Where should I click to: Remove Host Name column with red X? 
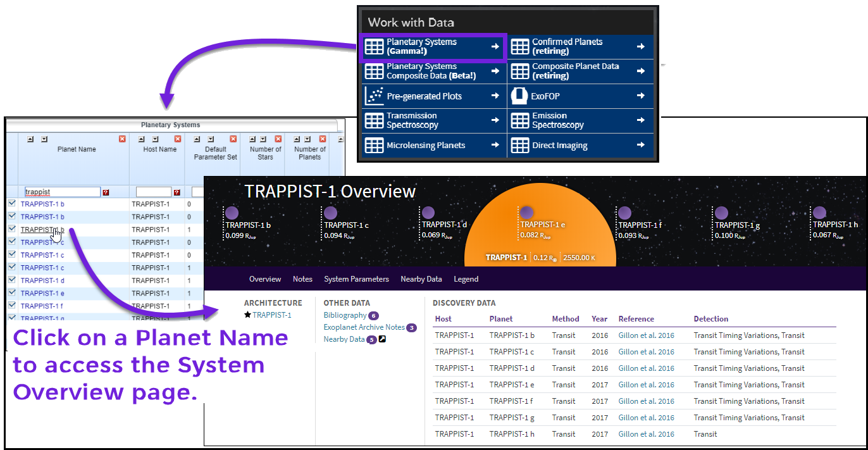click(x=178, y=139)
